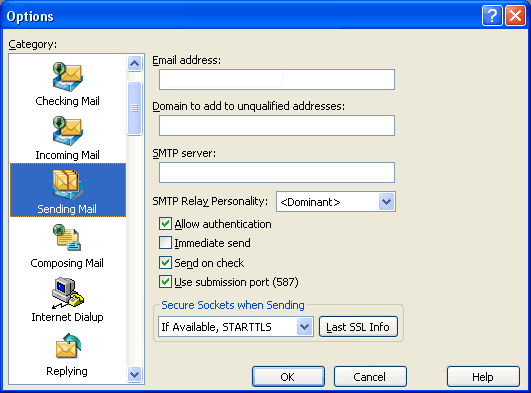
Task: Open the Replying category icon
Action: (68, 346)
